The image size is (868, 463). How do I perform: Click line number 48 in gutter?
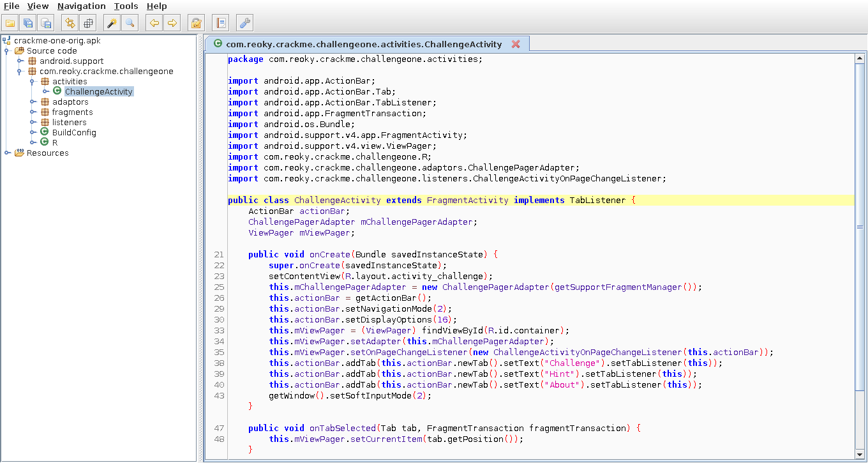click(220, 439)
